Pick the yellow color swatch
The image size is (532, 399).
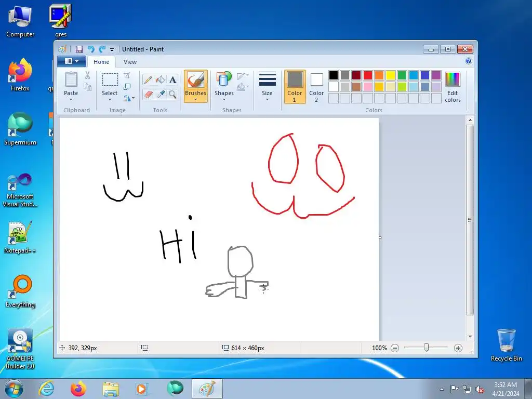(391, 75)
